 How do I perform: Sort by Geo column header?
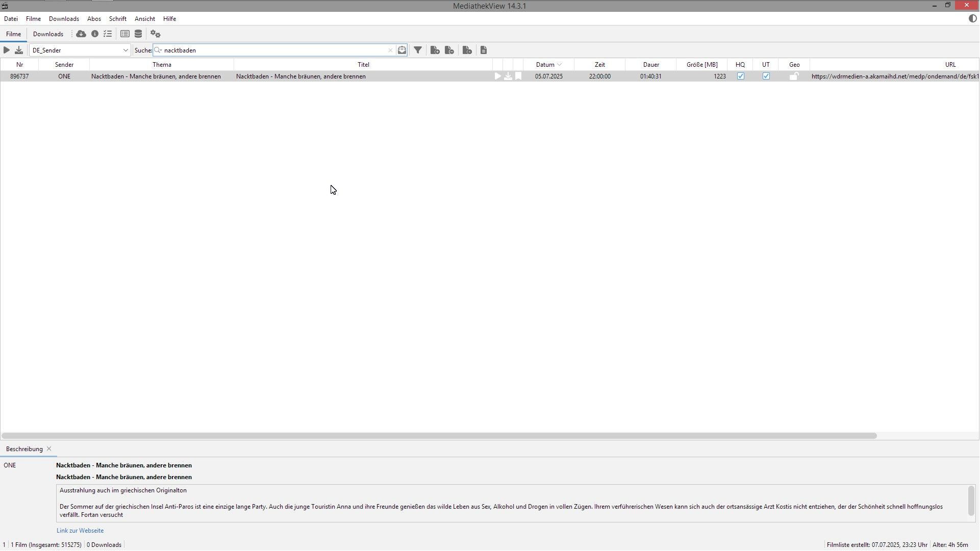(794, 65)
